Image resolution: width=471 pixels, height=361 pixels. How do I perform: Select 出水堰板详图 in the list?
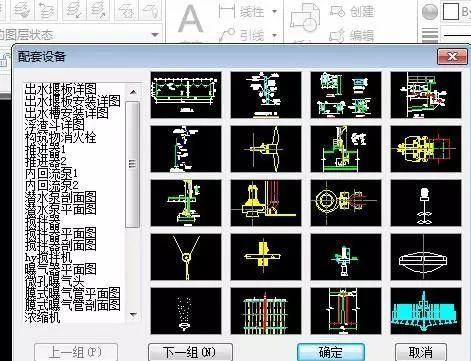click(61, 89)
